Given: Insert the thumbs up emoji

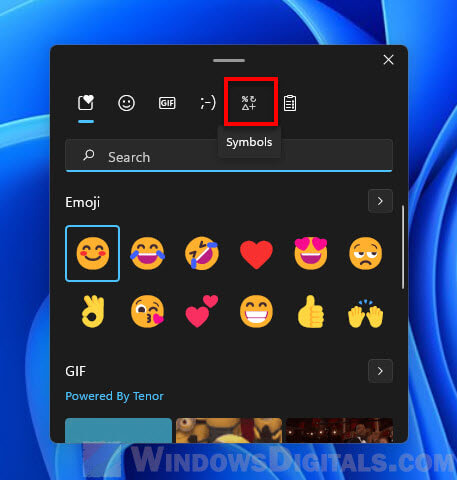Looking at the screenshot, I should coord(311,311).
